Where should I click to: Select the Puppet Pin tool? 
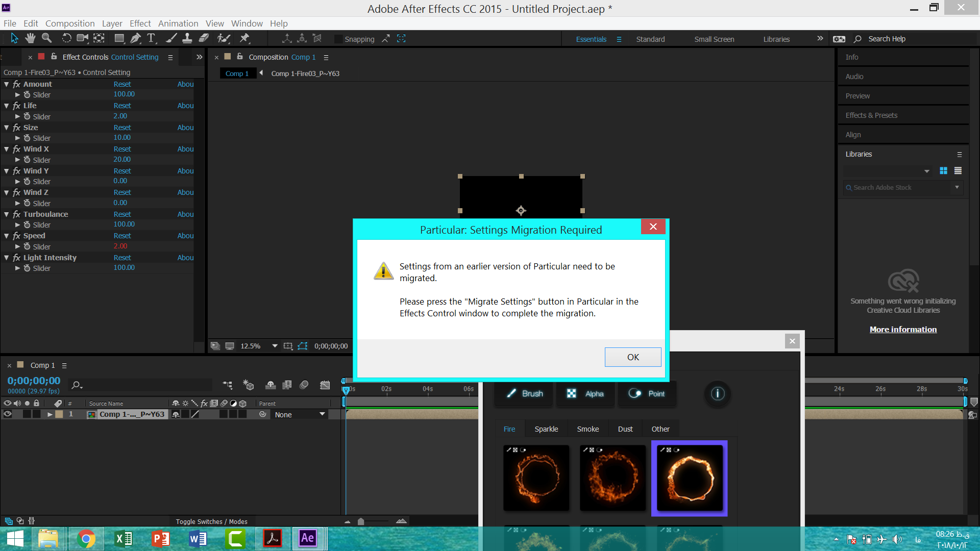click(244, 38)
